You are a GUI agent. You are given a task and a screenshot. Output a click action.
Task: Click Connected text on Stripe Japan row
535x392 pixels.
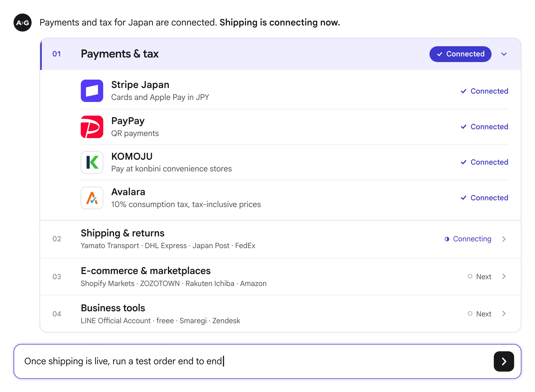[489, 91]
